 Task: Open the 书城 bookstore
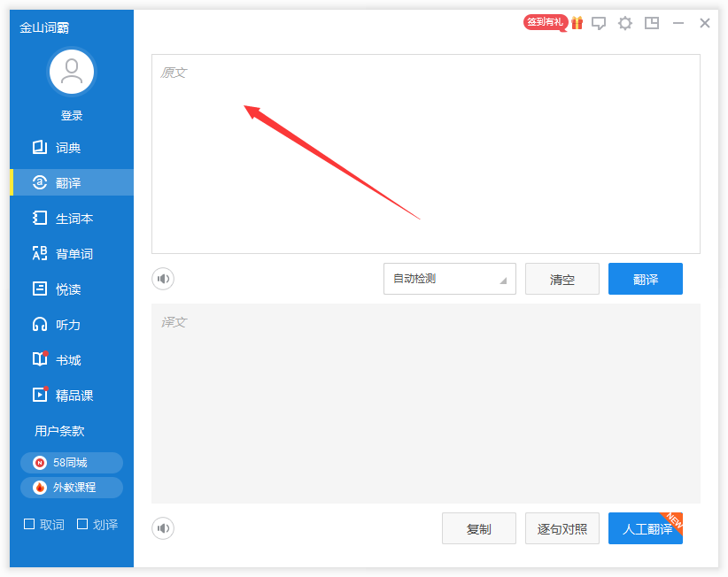pos(72,360)
